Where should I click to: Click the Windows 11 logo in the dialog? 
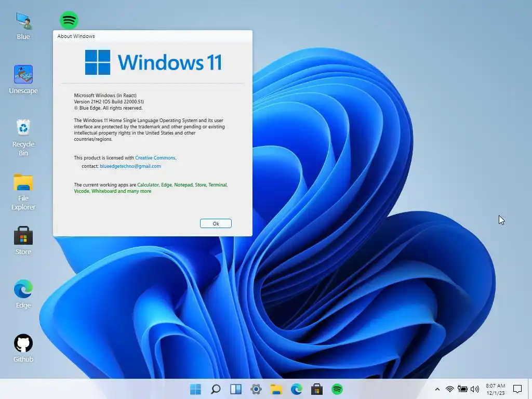[153, 62]
